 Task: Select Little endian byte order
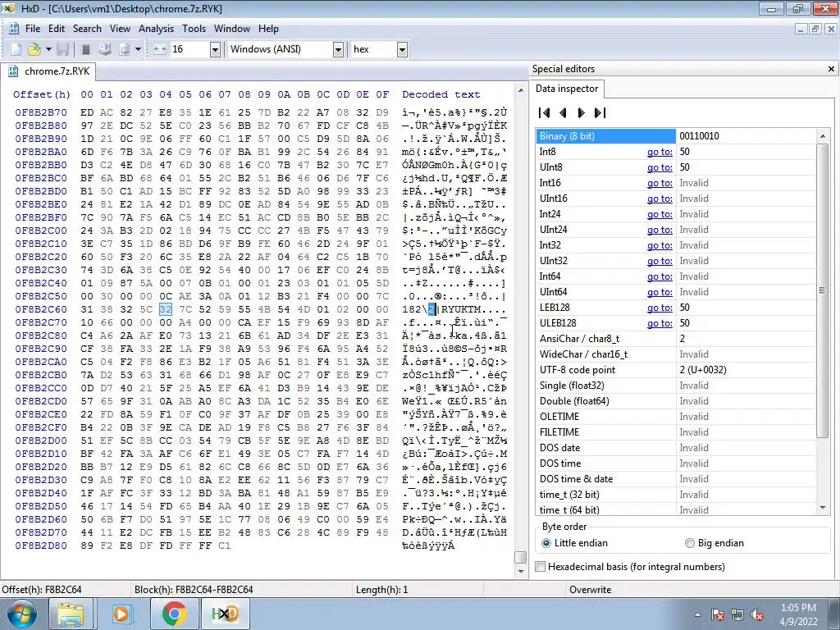tap(575, 543)
